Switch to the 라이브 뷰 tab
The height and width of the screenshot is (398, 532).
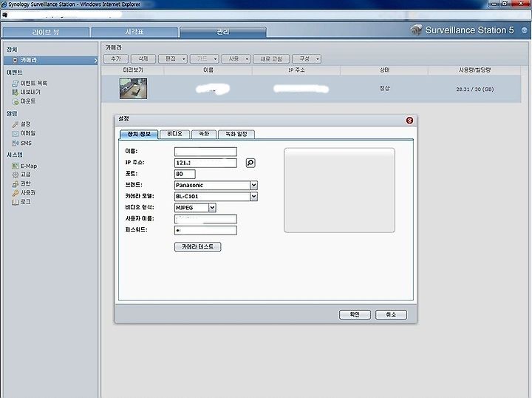click(x=46, y=32)
